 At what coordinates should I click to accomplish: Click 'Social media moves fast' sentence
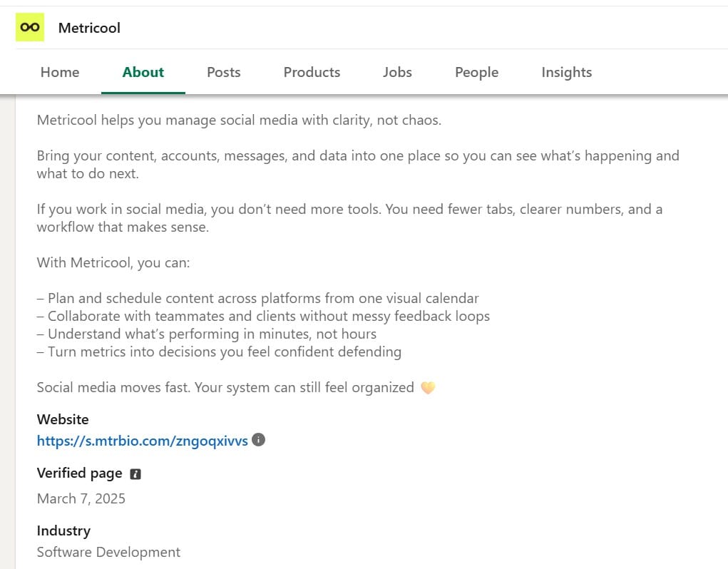click(x=225, y=387)
